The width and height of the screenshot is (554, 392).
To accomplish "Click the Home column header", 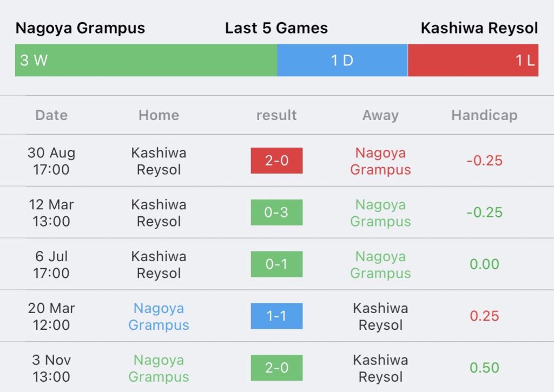I will pos(159,115).
